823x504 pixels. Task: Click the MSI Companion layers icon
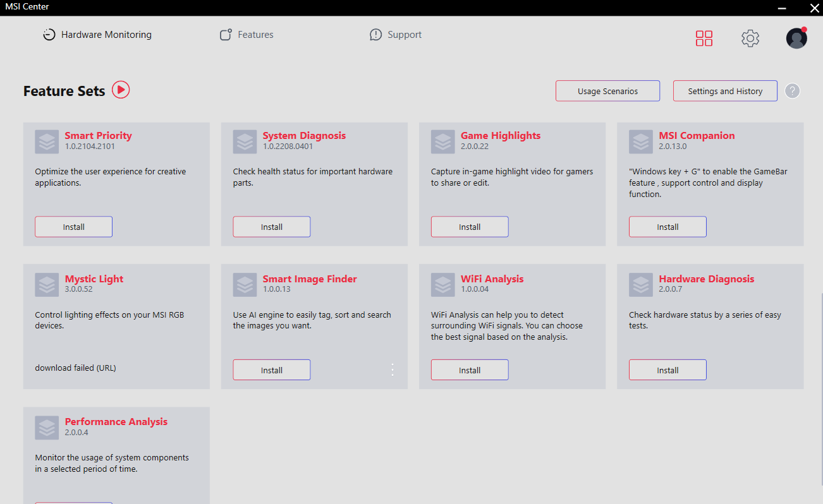(641, 142)
